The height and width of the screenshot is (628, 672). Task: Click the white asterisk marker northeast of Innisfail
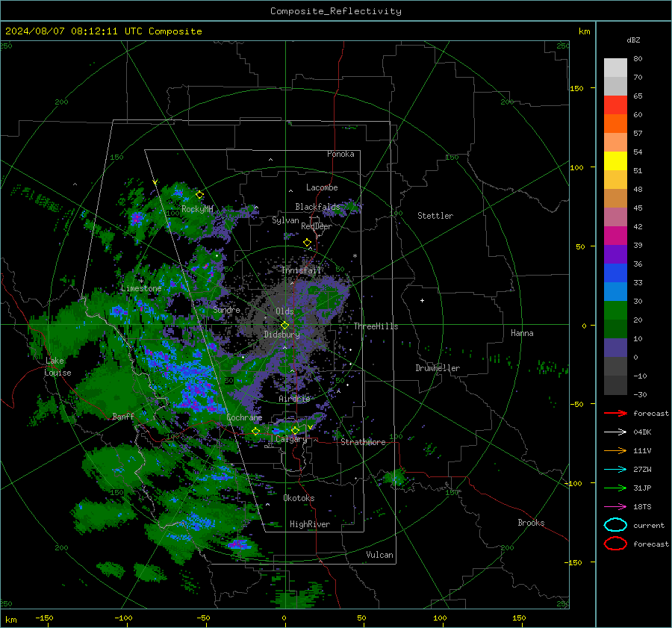pyautogui.click(x=355, y=256)
